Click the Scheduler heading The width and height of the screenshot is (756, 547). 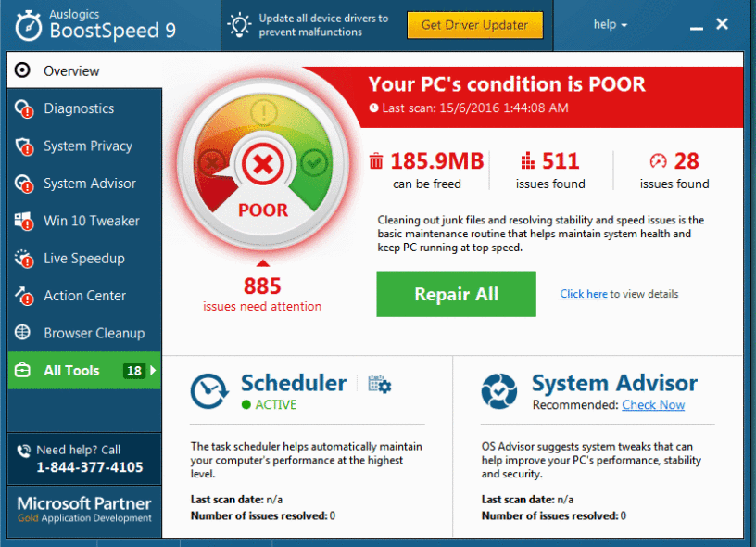[x=294, y=384]
